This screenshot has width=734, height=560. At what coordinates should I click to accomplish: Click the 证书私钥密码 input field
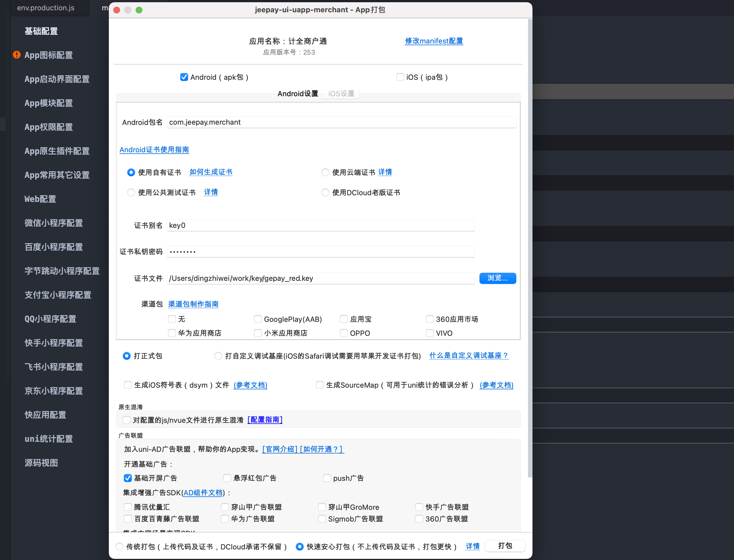click(320, 252)
